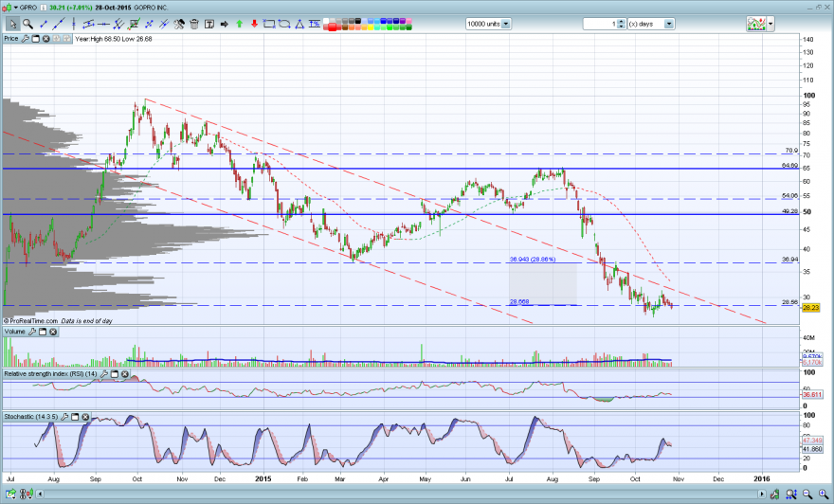Image resolution: width=834 pixels, height=504 pixels.
Task: Open dropdown arrow beside add-indicator chart icon
Action: pos(771,24)
